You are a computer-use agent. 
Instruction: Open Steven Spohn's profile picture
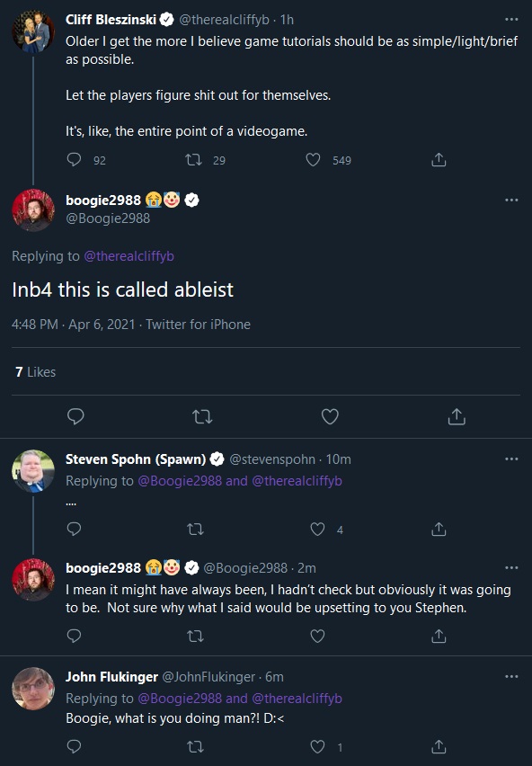32,470
